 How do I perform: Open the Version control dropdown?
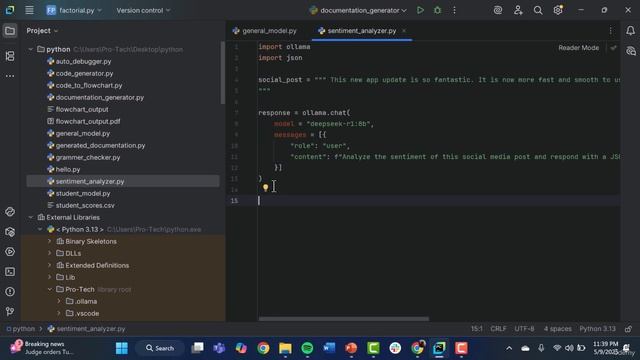tap(143, 10)
